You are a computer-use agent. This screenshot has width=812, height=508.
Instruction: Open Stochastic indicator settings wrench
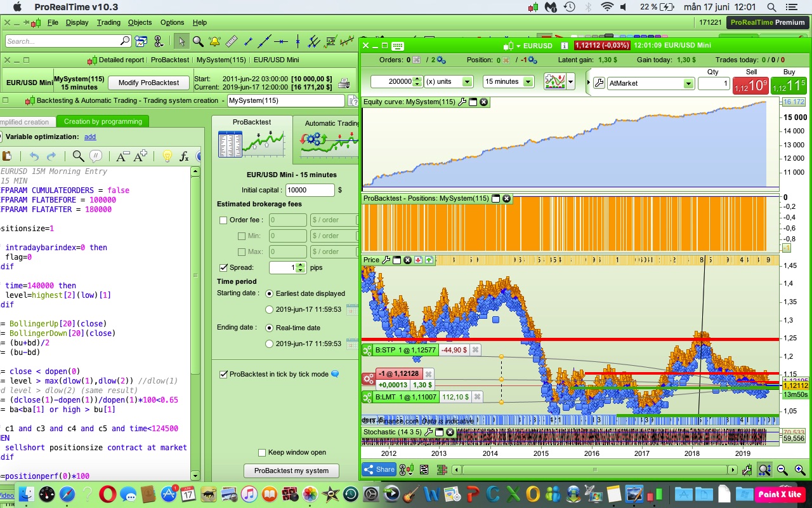tap(428, 432)
